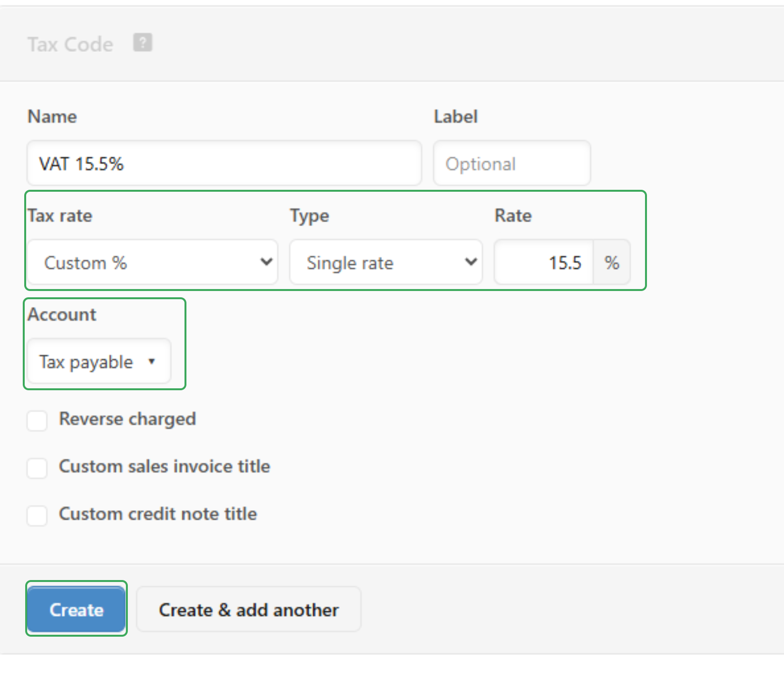Click the Name field containing VAT 15.5%
784x673 pixels.
[x=224, y=164]
